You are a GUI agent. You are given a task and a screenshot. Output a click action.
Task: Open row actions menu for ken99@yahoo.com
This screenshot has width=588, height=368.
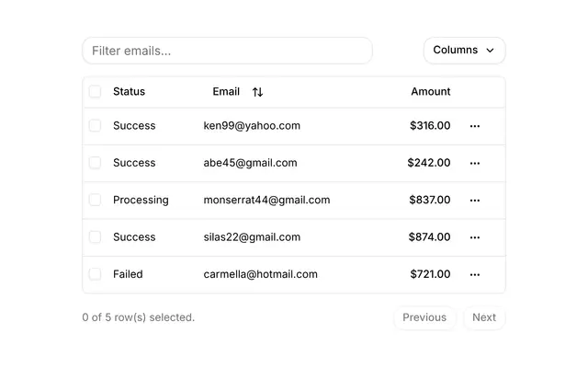474,126
